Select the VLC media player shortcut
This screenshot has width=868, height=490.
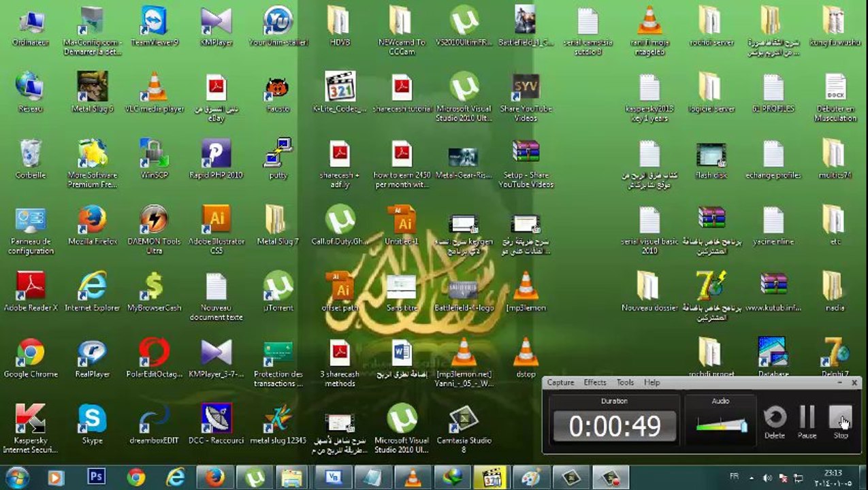coord(155,93)
